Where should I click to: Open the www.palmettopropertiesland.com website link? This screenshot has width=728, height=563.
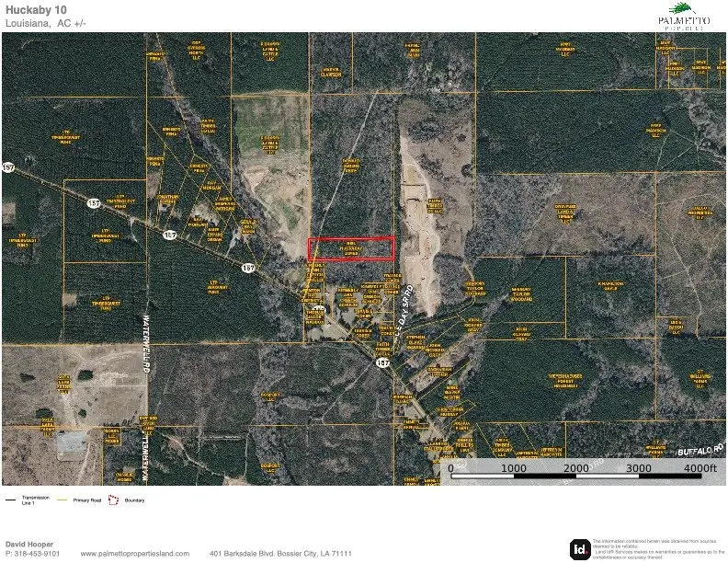(134, 553)
